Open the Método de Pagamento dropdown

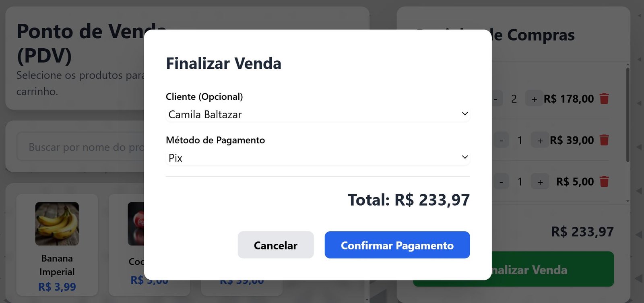(318, 157)
